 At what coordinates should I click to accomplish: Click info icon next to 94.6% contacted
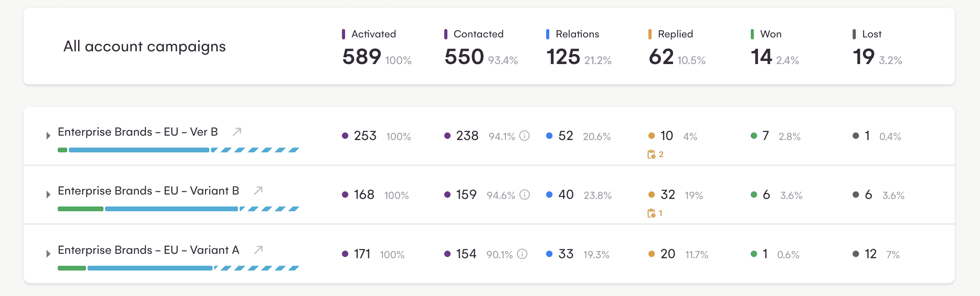pyautogui.click(x=525, y=195)
